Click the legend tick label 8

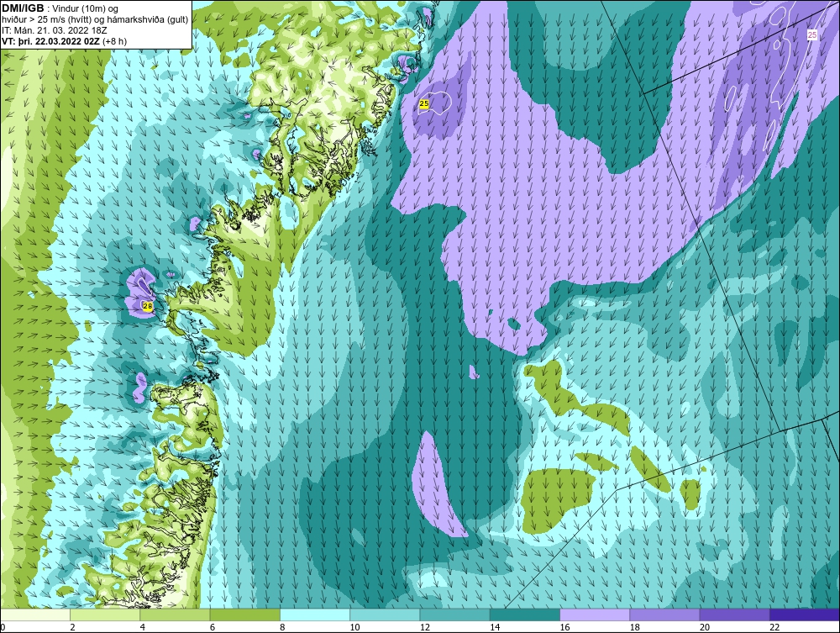click(282, 627)
